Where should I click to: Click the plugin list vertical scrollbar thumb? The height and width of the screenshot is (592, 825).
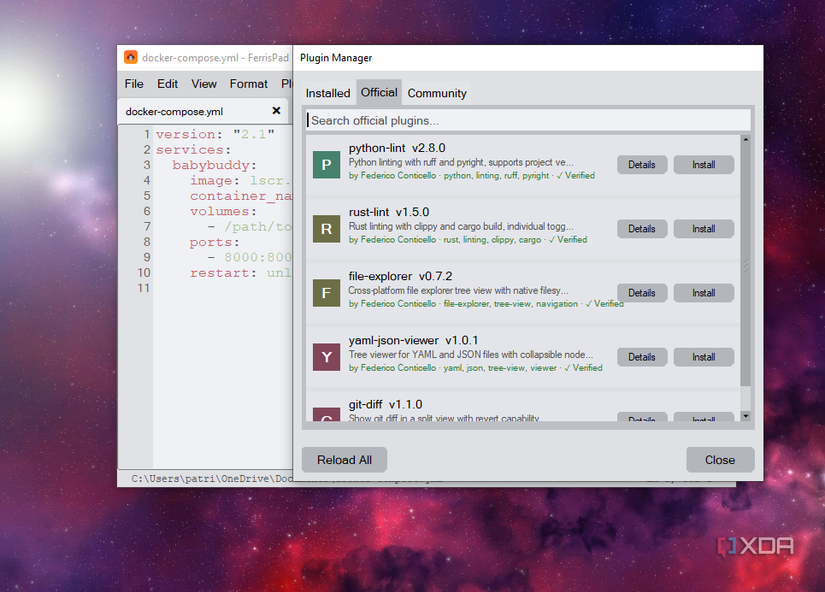[x=746, y=265]
